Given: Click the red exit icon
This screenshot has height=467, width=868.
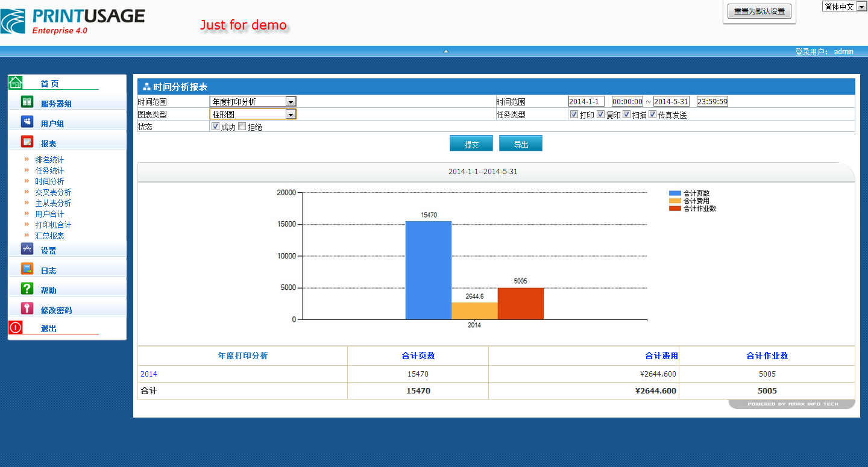Looking at the screenshot, I should coord(15,328).
